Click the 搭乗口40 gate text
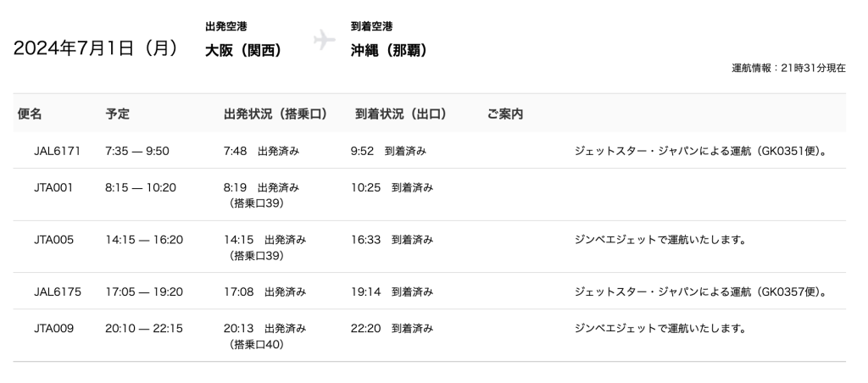868x383 pixels. pos(256,344)
